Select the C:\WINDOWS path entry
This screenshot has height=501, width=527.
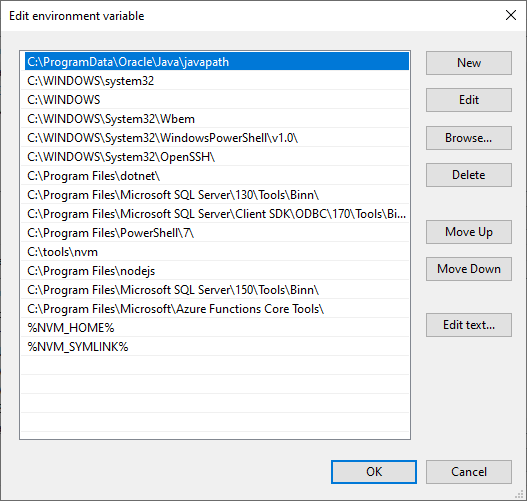point(217,100)
